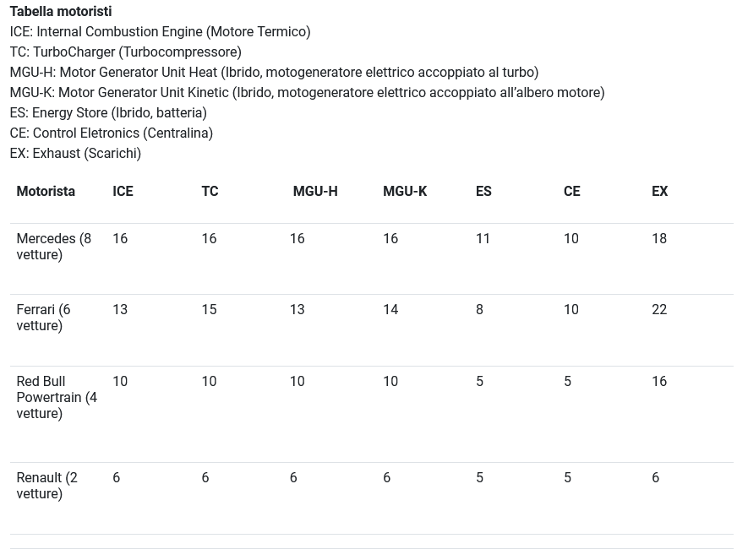The width and height of the screenshot is (737, 560).
Task: Click Mercedes' EX value 18
Action: [659, 239]
